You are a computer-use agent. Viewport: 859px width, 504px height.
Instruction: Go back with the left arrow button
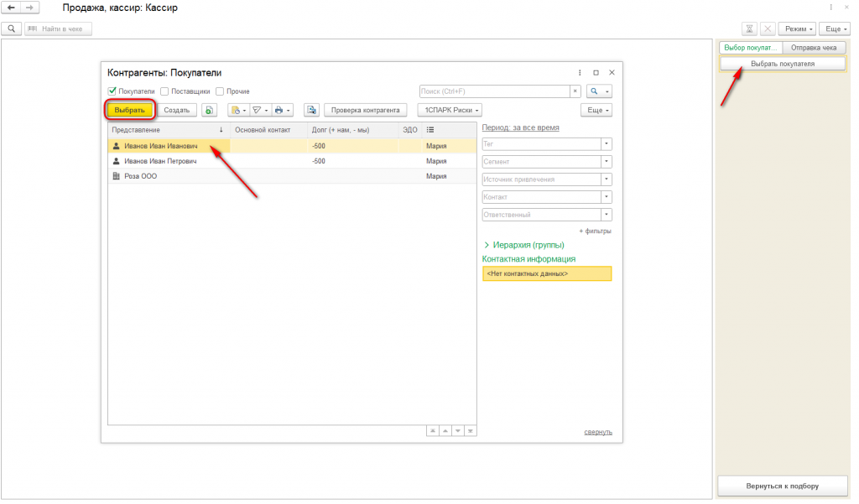tap(11, 8)
